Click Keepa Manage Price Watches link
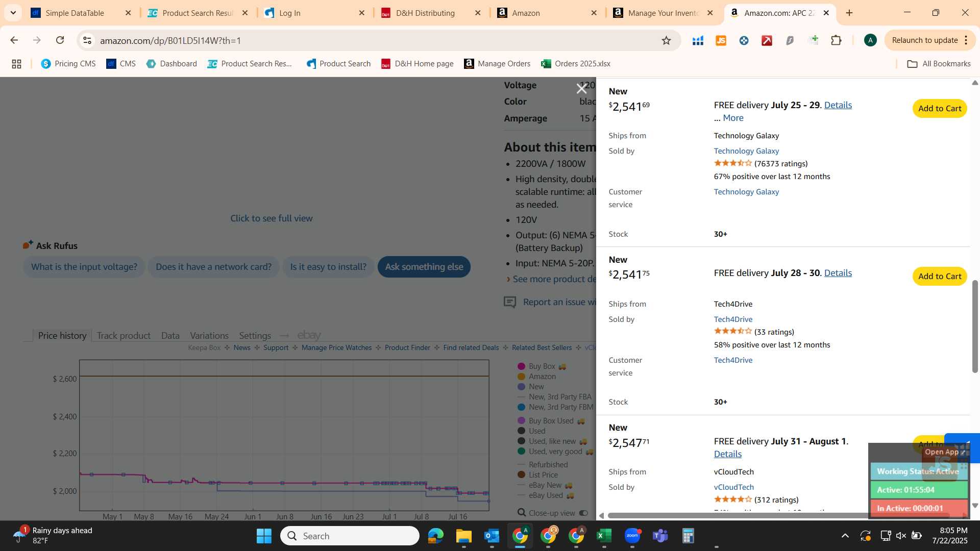This screenshot has height=551, width=980. (x=336, y=348)
